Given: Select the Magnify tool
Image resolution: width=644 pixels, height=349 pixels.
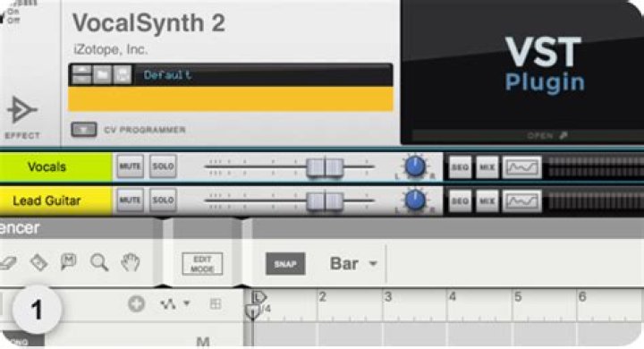Looking at the screenshot, I should point(99,262).
